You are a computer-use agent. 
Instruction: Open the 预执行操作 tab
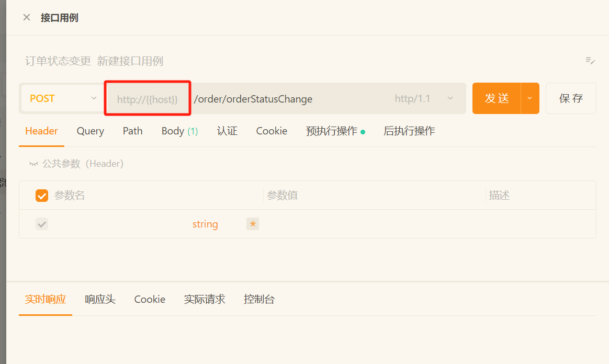tap(335, 131)
